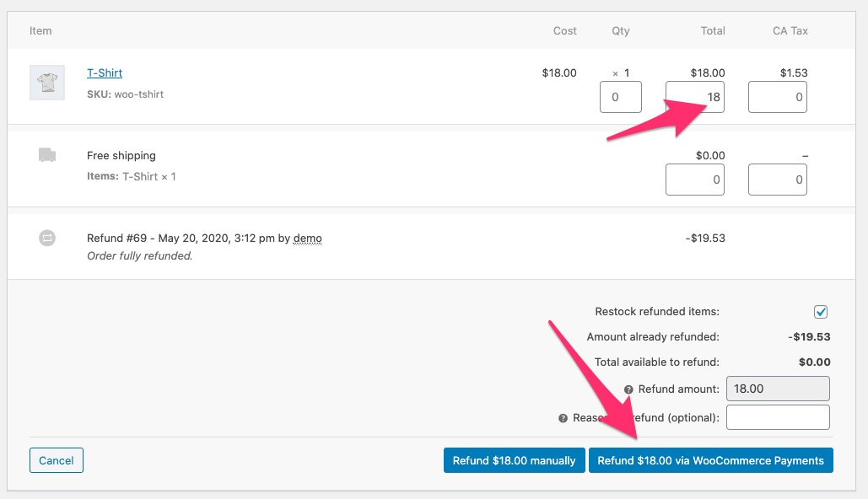Toggle the Restock refunded items checkbox
The height and width of the screenshot is (499, 868).
pyautogui.click(x=821, y=311)
